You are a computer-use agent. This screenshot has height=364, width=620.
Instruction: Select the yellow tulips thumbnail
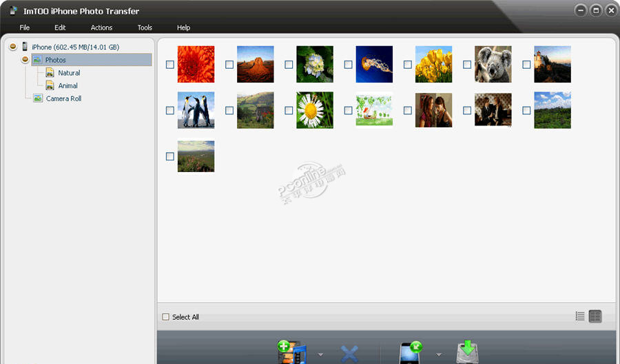pyautogui.click(x=434, y=65)
